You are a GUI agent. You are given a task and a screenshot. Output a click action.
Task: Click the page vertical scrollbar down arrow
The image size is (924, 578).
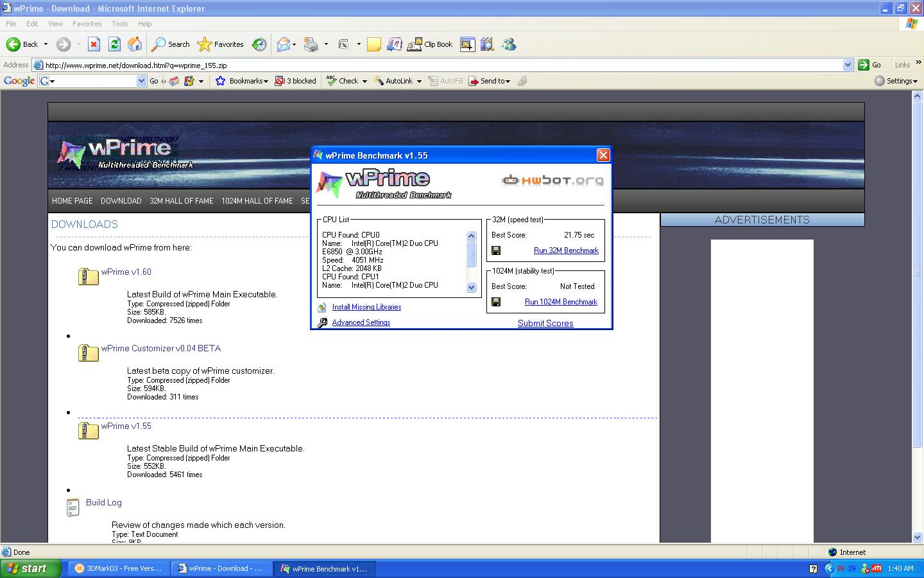917,537
